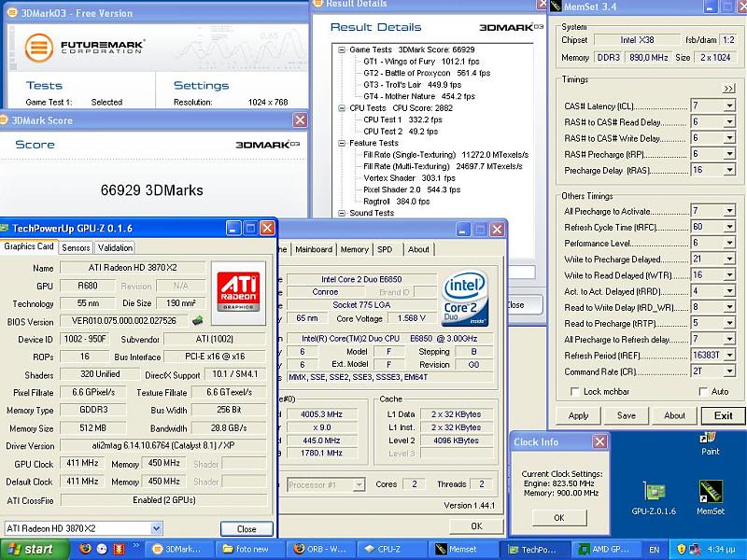Open the Memory tab in CPU-Z

click(x=355, y=249)
